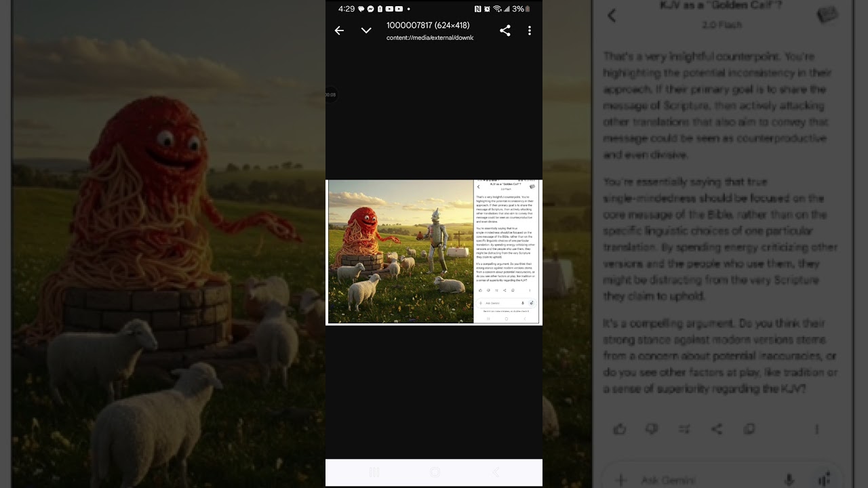The width and height of the screenshot is (868, 488).
Task: Tap the first YouTube notification icon
Action: (x=389, y=9)
